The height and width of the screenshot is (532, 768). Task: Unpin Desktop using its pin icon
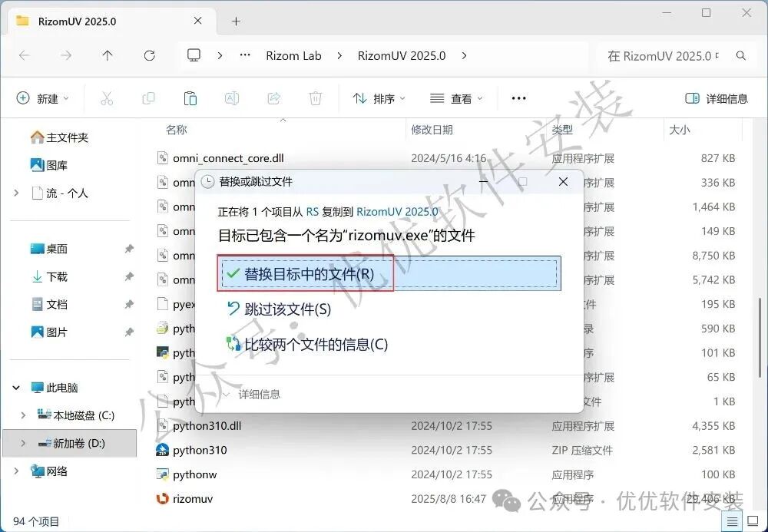129,249
